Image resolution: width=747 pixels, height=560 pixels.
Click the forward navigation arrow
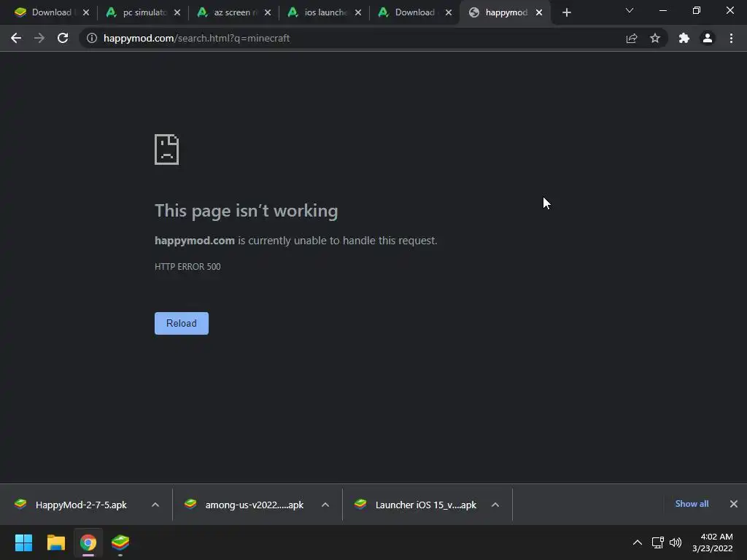[x=39, y=38]
